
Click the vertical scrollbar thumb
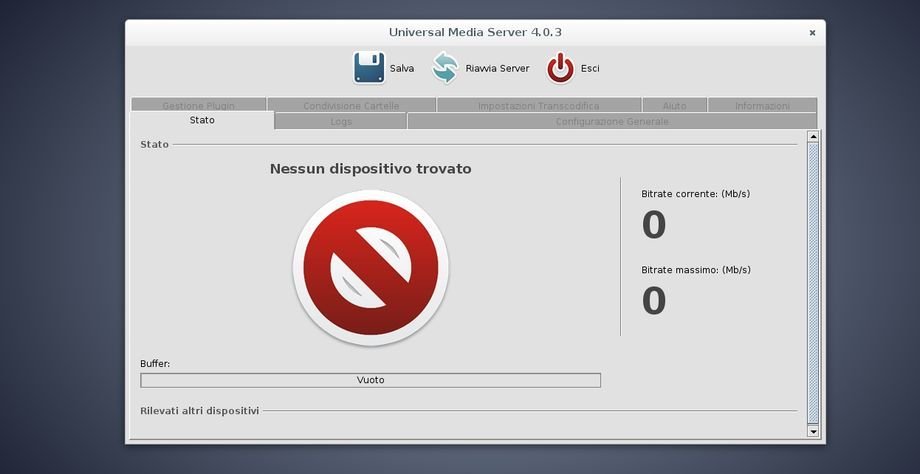(x=813, y=283)
